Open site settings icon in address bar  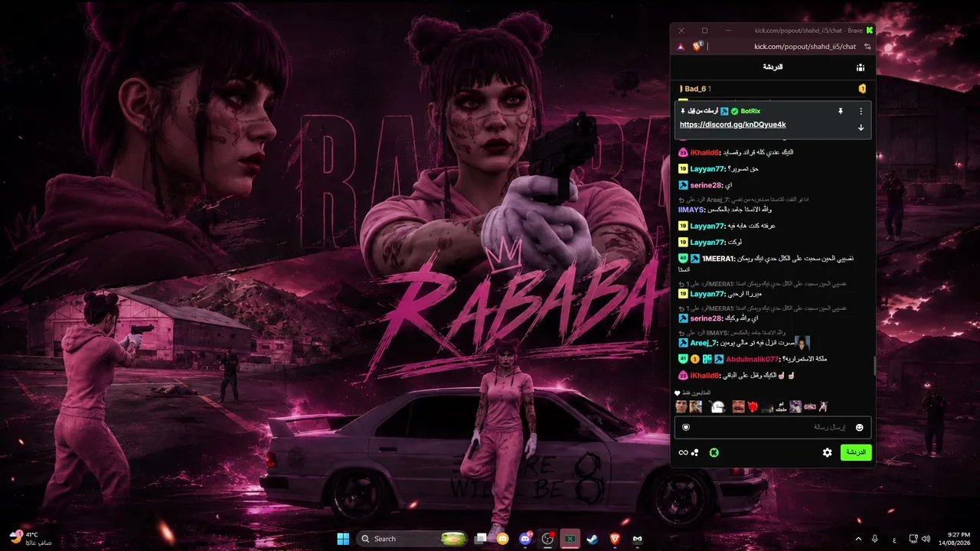[867, 47]
